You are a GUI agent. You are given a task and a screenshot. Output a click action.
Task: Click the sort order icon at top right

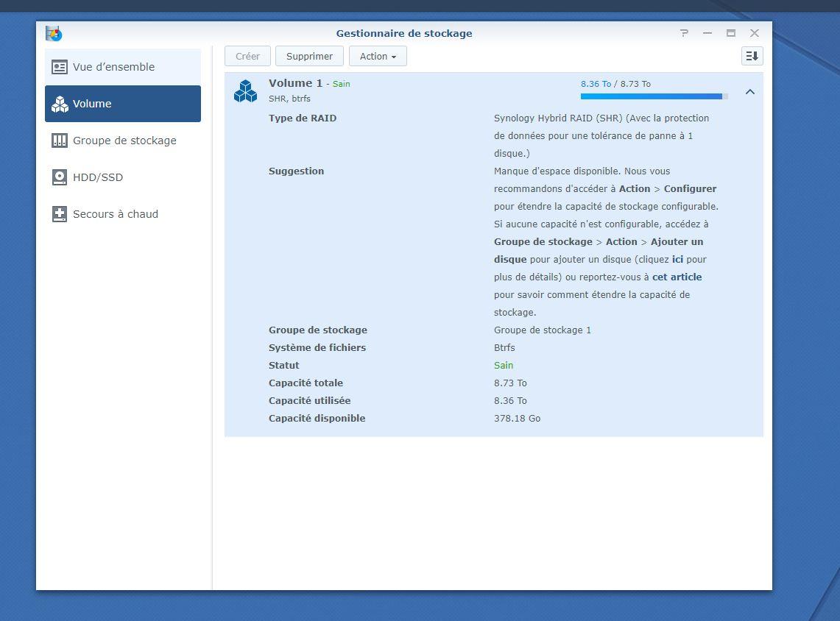752,56
